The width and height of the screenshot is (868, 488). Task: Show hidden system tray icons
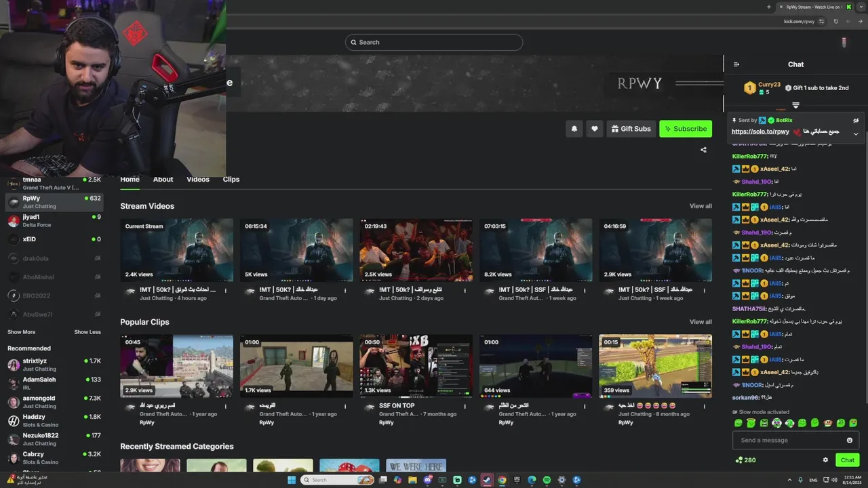(x=788, y=480)
